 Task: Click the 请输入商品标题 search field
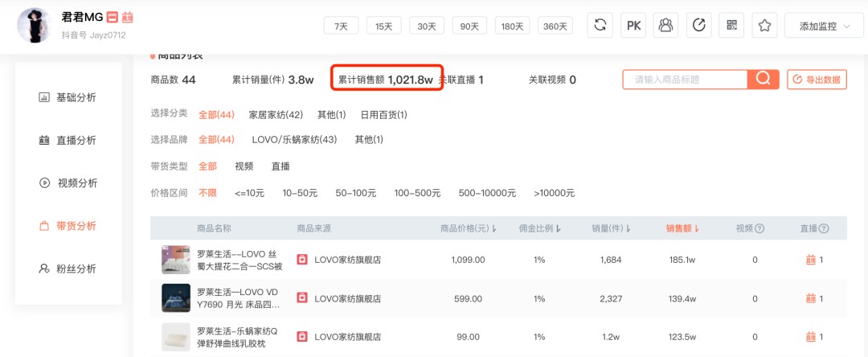[x=686, y=79]
